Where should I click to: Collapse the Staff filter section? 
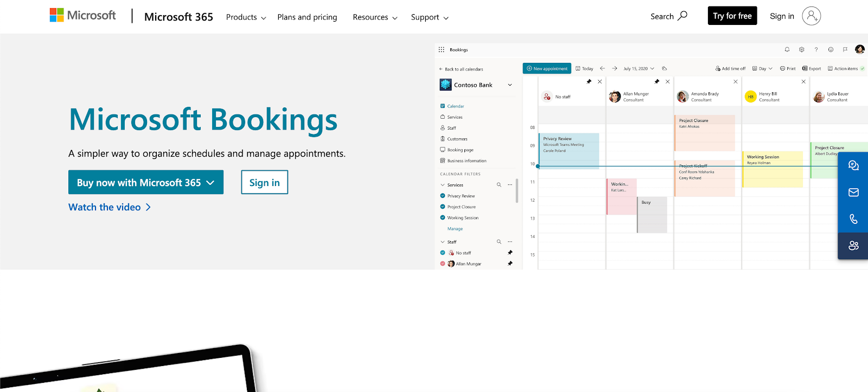(x=443, y=242)
